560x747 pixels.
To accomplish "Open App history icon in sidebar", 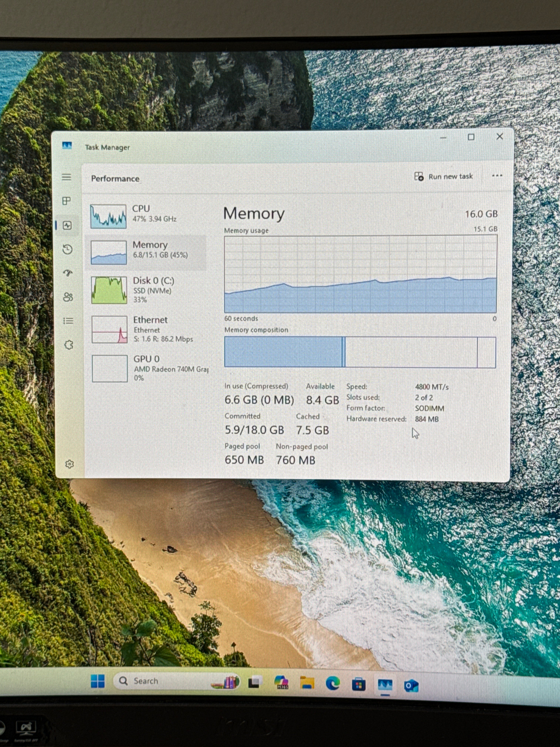I will 68,250.
